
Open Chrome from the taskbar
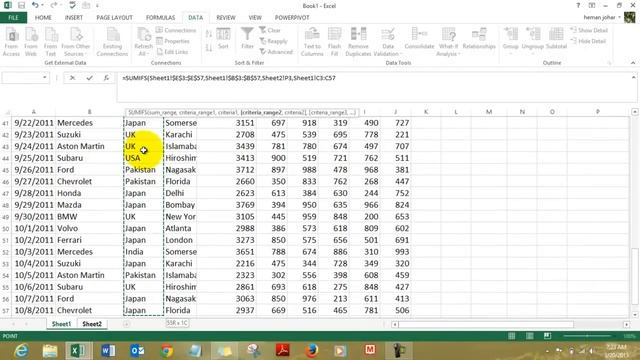pos(166,351)
